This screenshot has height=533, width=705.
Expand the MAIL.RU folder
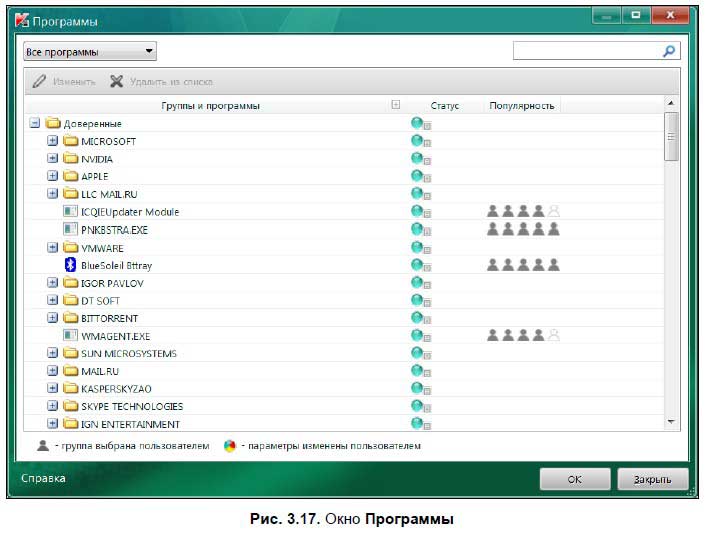[53, 371]
